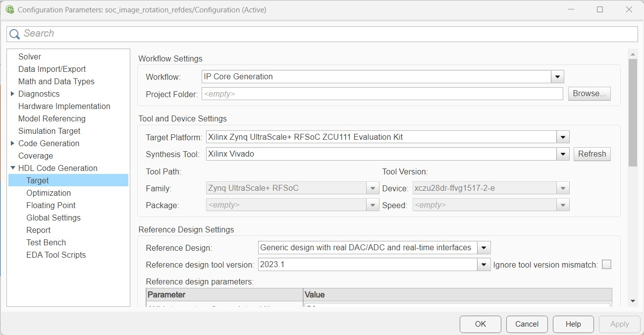Open Simulation Target category
This screenshot has width=644, height=335.
(50, 131)
